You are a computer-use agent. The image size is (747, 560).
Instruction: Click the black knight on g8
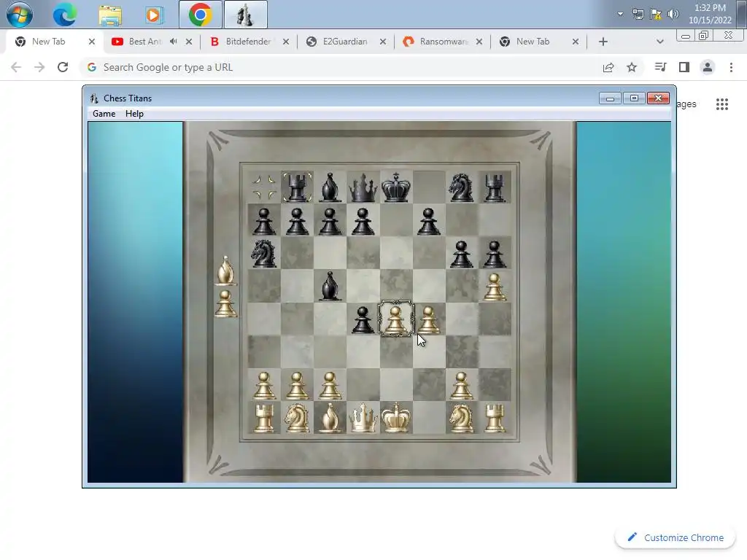pos(461,187)
